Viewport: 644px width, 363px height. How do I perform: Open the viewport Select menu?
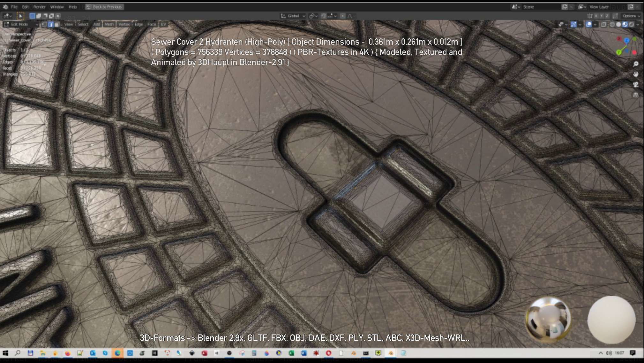(x=83, y=24)
